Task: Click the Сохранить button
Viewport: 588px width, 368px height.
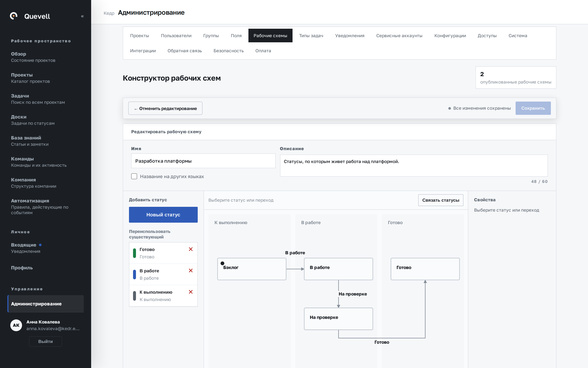Action: click(x=533, y=108)
